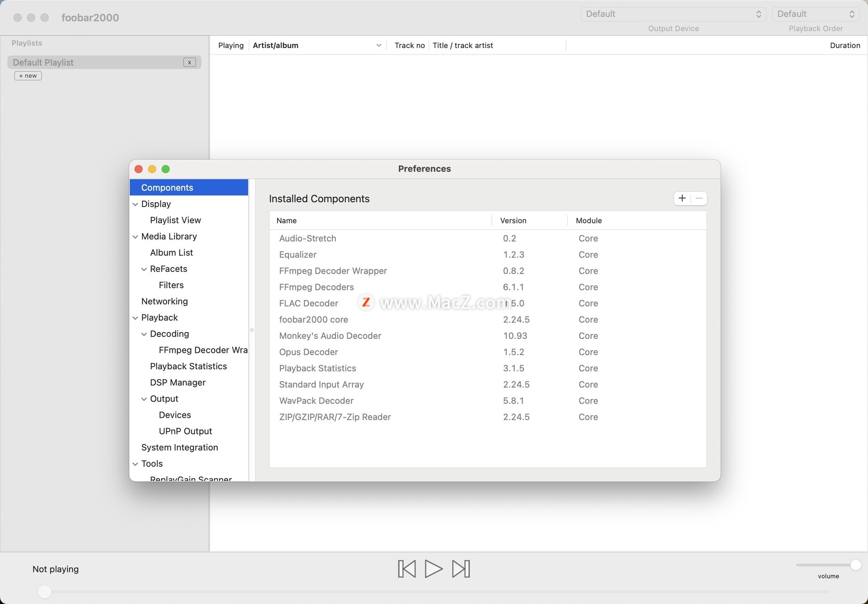Select the ZIP/GZIP/RAR/7-Zip Reader row
This screenshot has height=604, width=868.
[x=488, y=417]
